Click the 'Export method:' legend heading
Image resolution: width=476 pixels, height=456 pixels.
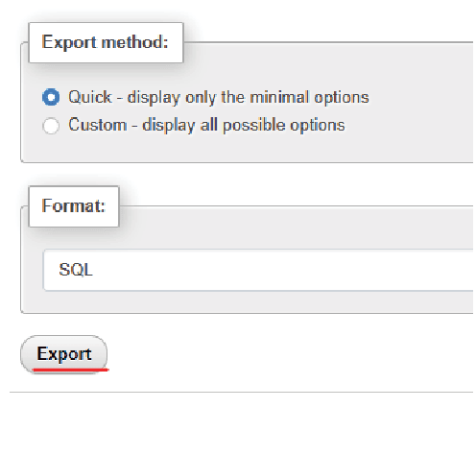click(106, 42)
